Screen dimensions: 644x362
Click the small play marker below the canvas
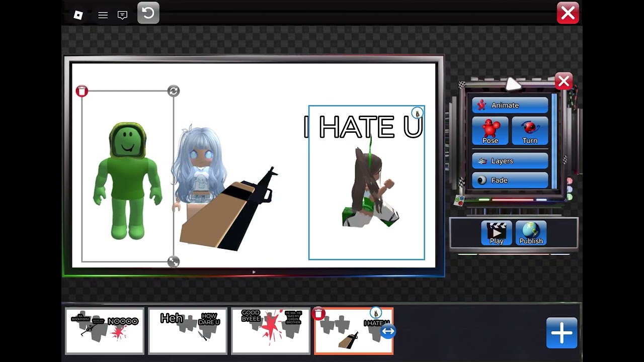254,272
